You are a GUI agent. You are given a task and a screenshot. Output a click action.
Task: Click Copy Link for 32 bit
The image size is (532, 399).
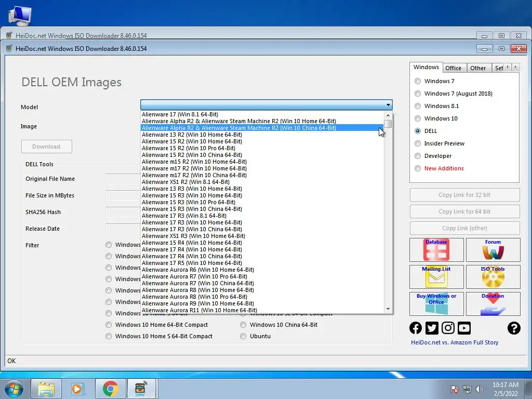[464, 195]
